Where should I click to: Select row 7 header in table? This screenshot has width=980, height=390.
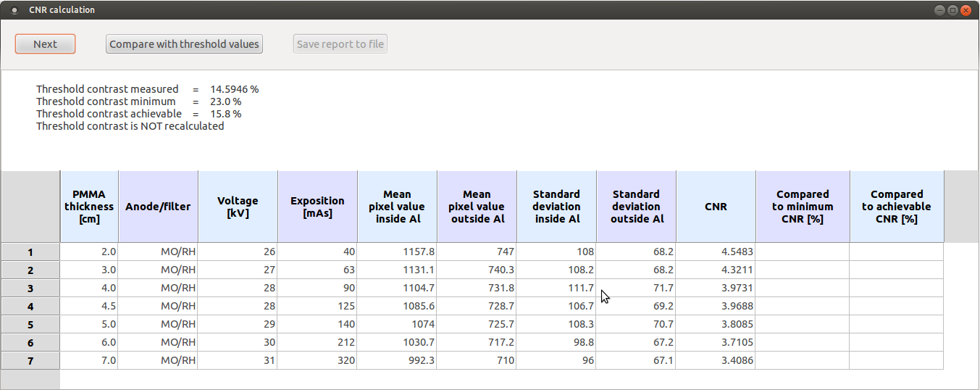pyautogui.click(x=30, y=360)
